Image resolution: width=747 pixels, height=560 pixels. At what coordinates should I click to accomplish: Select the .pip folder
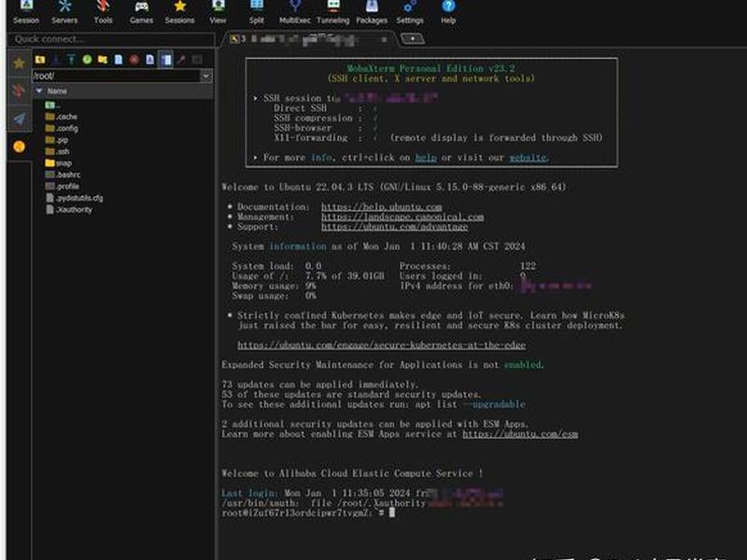coord(57,140)
